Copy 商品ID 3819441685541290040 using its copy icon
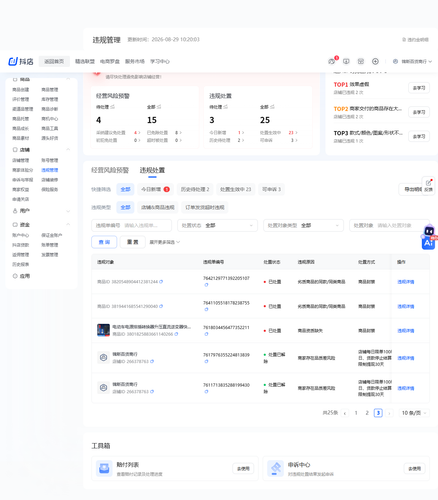The height and width of the screenshot is (500, 438). (161, 306)
